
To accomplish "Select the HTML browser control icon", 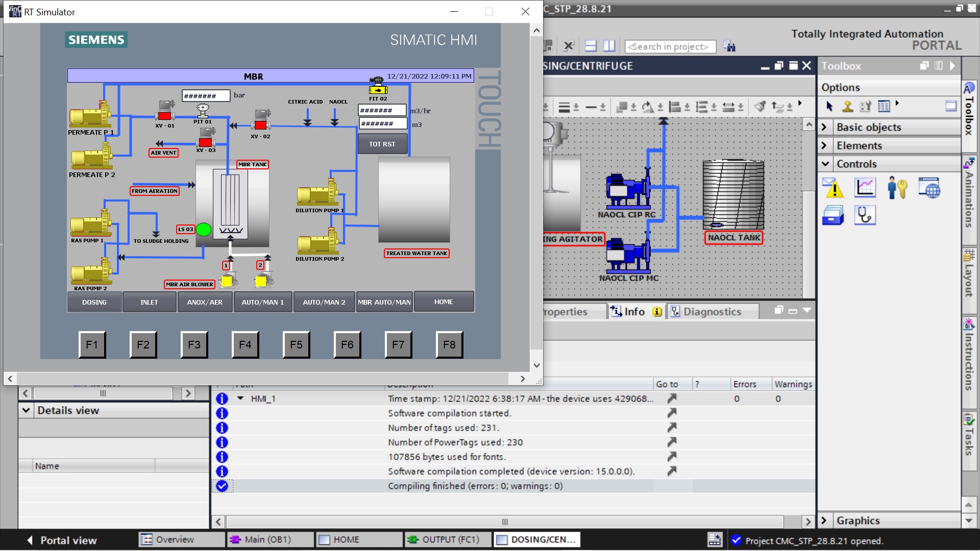I will click(929, 188).
